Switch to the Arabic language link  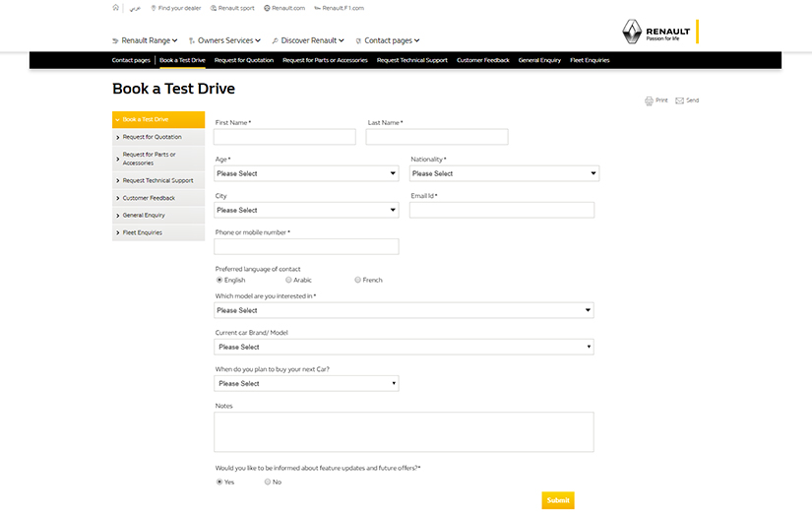[135, 8]
